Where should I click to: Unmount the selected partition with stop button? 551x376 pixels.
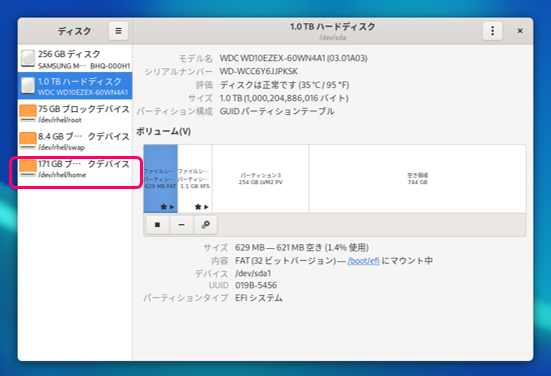point(157,225)
